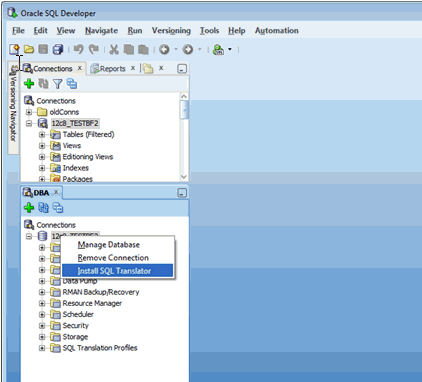422x382 pixels.
Task: Click the scroll down arrow in Connections panel
Action: tap(184, 177)
